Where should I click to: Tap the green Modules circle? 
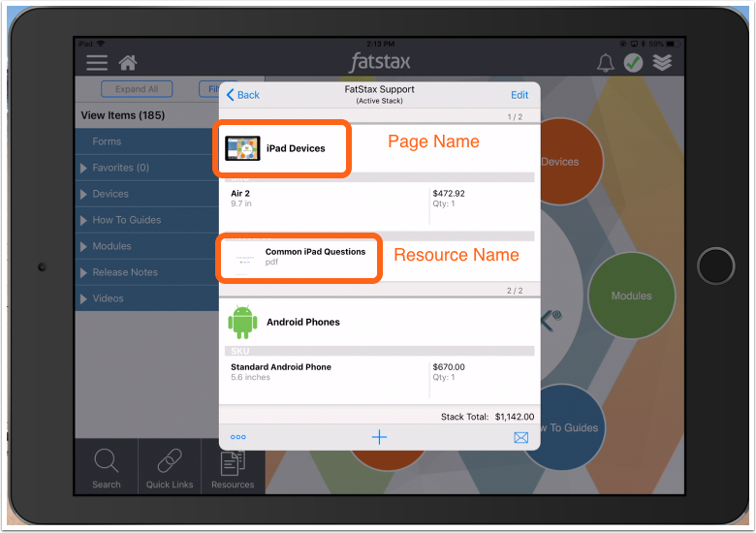[x=631, y=296]
